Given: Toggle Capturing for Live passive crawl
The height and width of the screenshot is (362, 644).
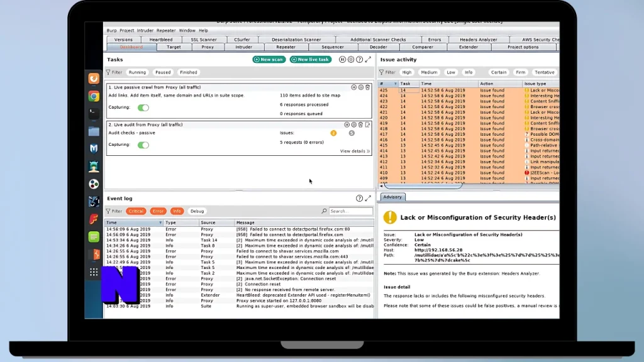Looking at the screenshot, I should [x=143, y=107].
